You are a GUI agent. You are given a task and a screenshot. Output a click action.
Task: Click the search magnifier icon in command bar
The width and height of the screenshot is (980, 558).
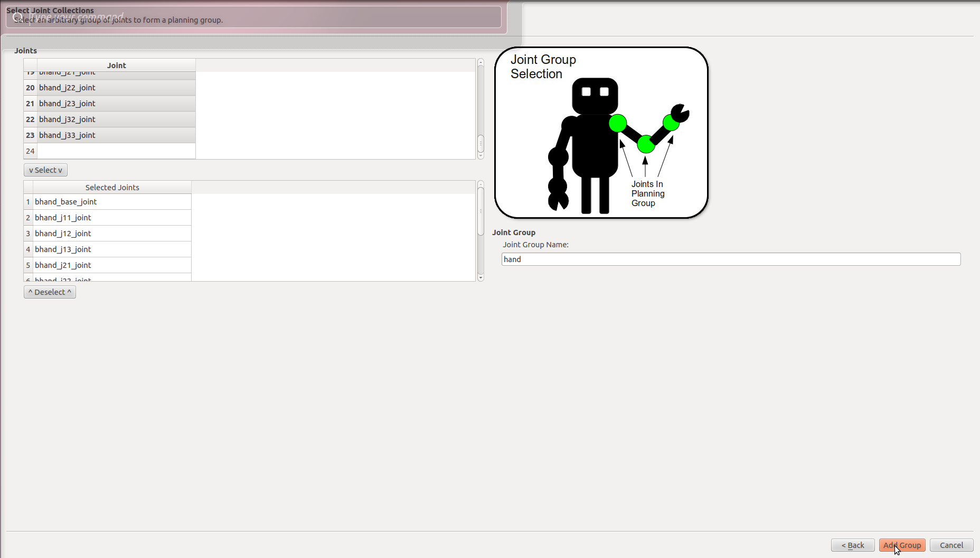point(17,17)
